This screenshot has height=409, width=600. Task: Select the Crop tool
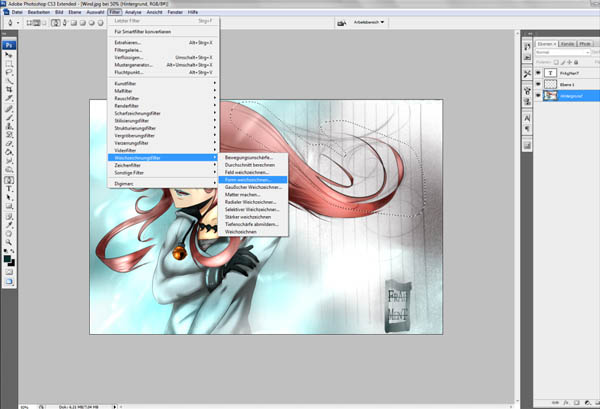[9, 89]
